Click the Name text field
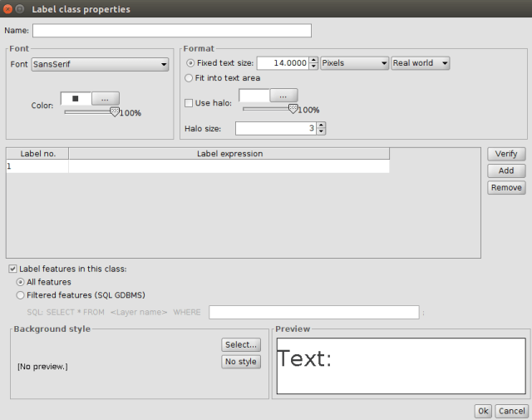 pos(171,31)
